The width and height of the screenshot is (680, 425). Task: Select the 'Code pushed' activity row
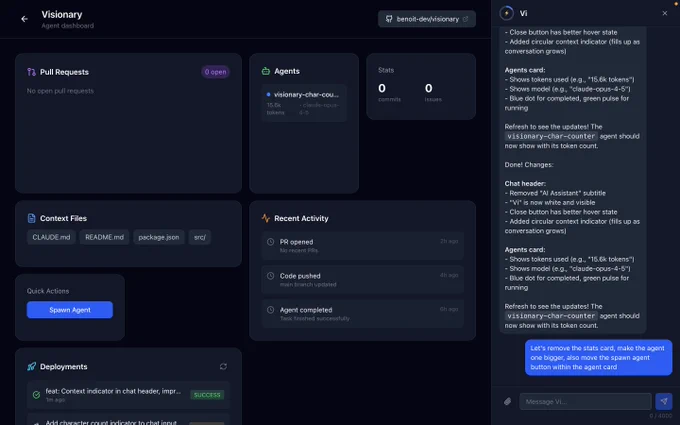[x=363, y=280]
